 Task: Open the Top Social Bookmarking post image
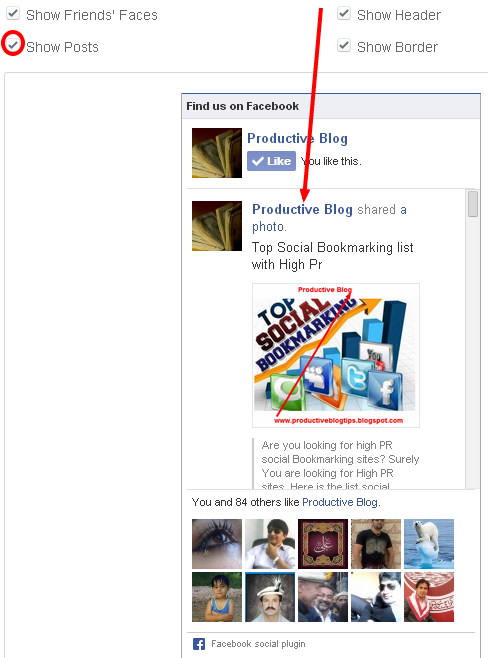pos(336,355)
